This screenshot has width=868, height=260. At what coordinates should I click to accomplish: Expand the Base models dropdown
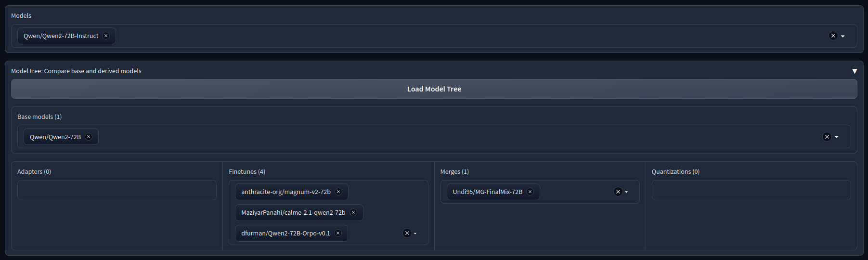[x=837, y=137]
